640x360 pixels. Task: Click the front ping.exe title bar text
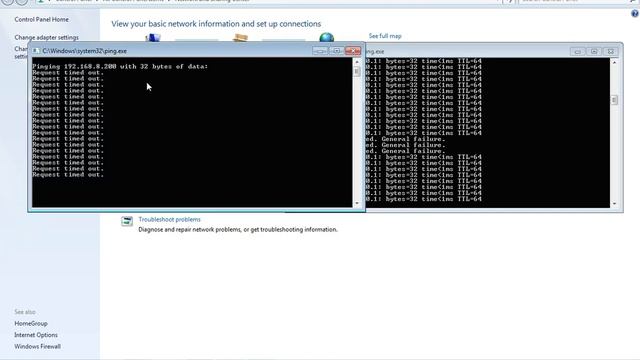[x=84, y=51]
